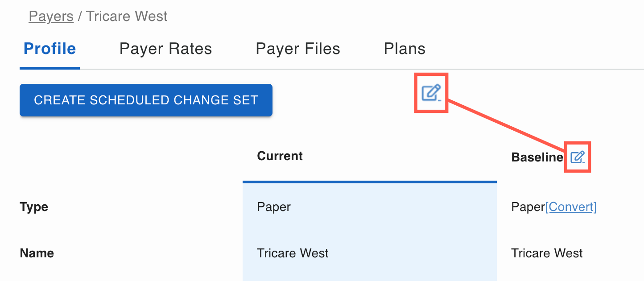Click the Paper text in Baseline column
This screenshot has height=281, width=644.
pyautogui.click(x=528, y=207)
